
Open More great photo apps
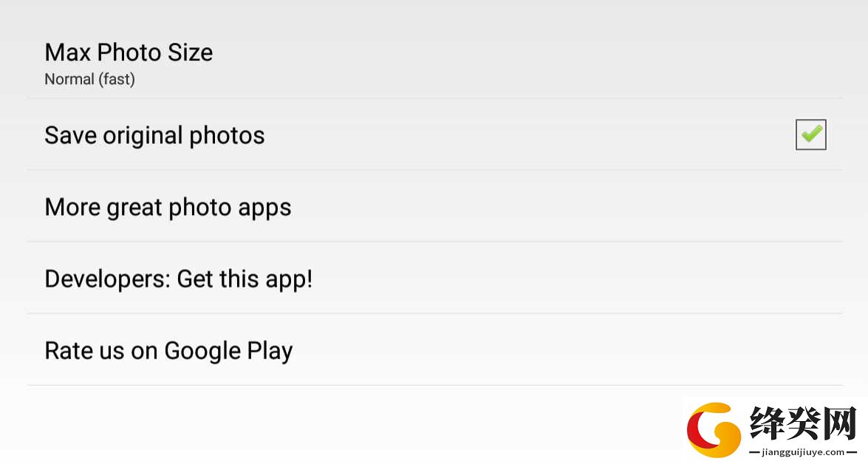coord(434,206)
